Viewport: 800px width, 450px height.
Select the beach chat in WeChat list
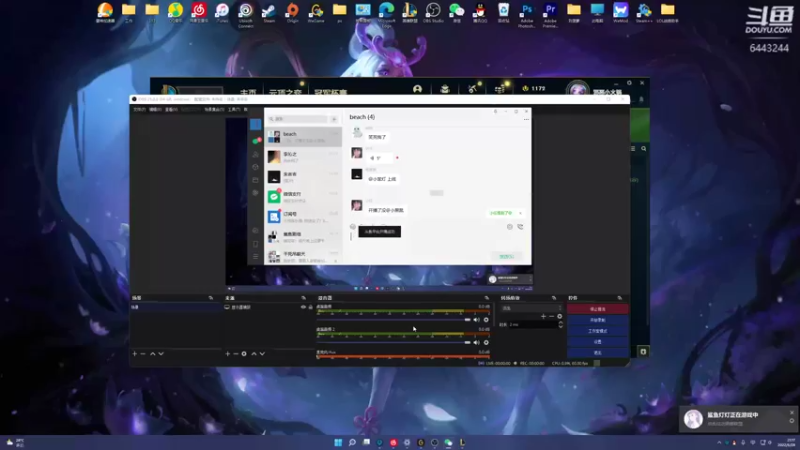click(x=303, y=137)
